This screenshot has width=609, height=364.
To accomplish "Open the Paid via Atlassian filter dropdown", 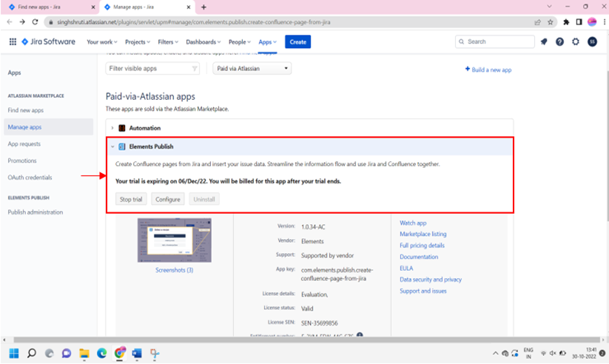I will click(x=252, y=68).
